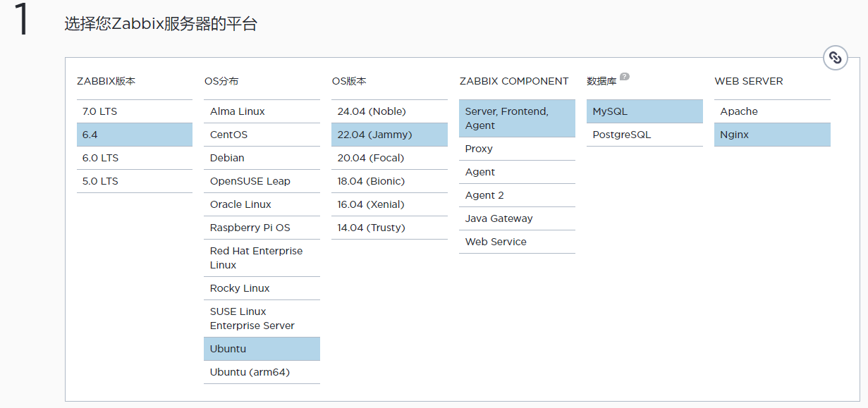Set the database to MySQL
The image size is (868, 408).
pos(645,111)
